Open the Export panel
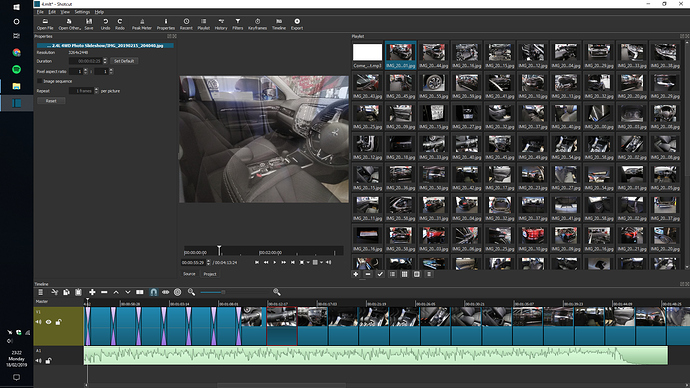Viewport: 690px width, 388px height. click(297, 24)
